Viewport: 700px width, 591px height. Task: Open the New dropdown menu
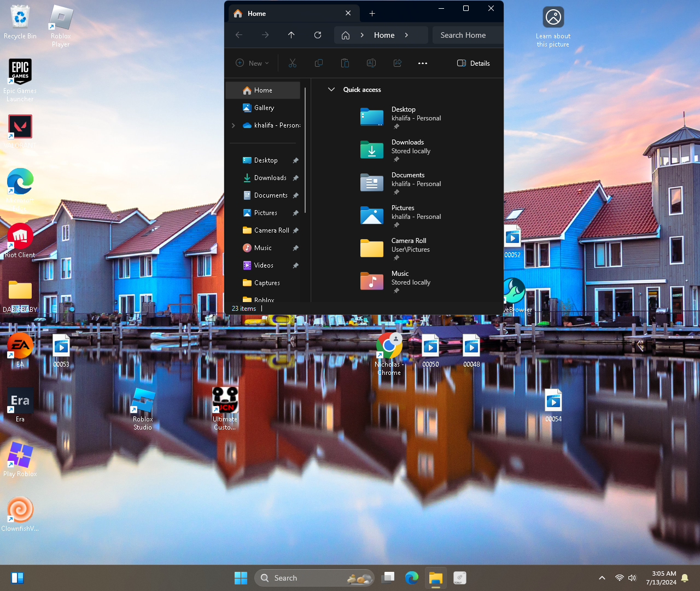(252, 63)
